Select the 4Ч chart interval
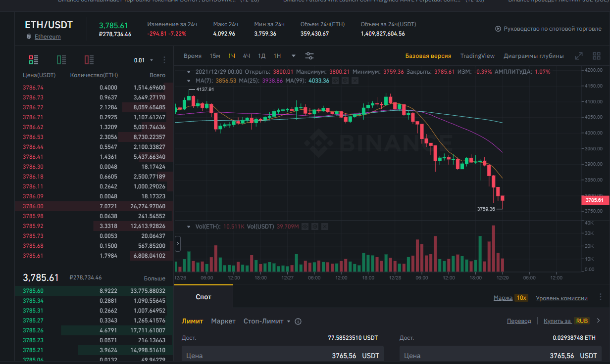 tap(247, 56)
